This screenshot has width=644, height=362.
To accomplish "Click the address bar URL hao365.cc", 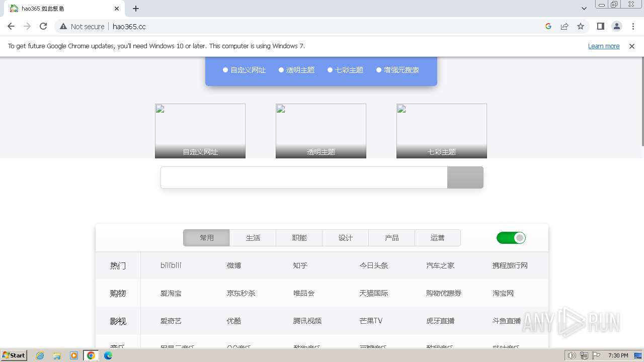I will 129,26.
